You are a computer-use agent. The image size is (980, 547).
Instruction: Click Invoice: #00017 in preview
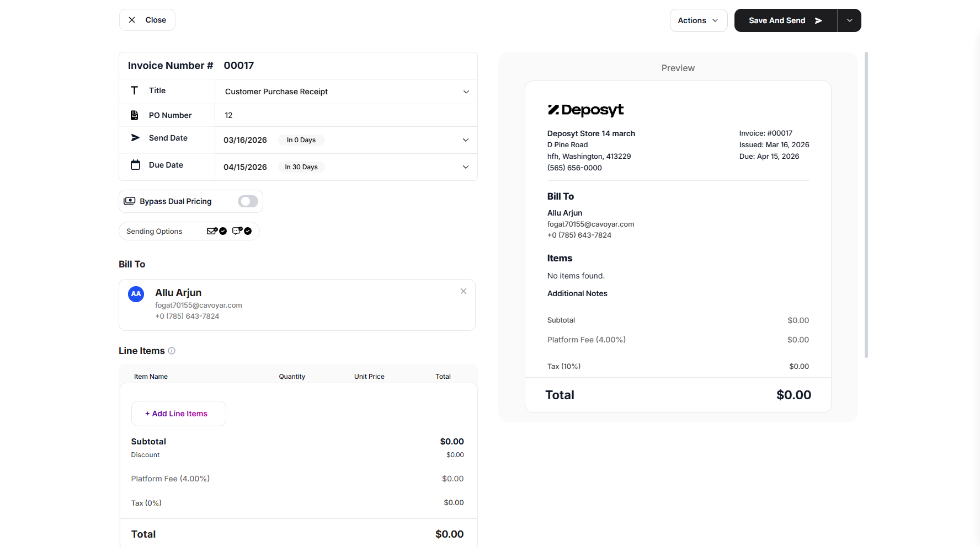tap(766, 133)
